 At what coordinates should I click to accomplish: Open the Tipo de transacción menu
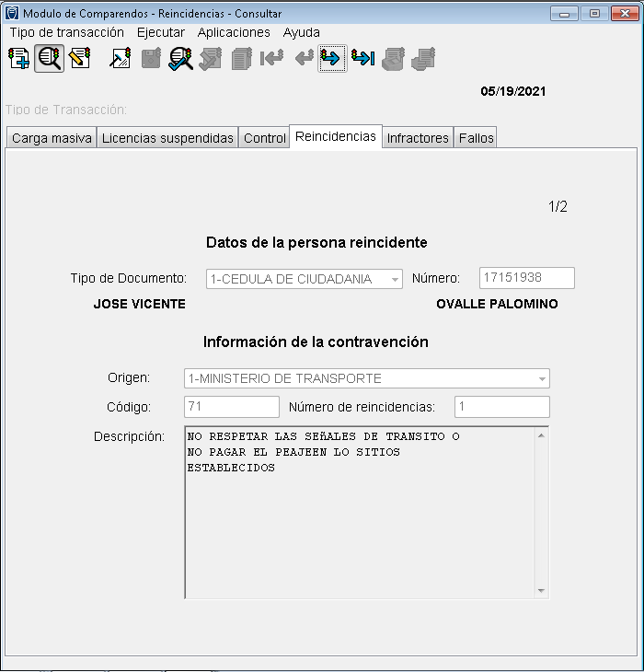tap(66, 32)
